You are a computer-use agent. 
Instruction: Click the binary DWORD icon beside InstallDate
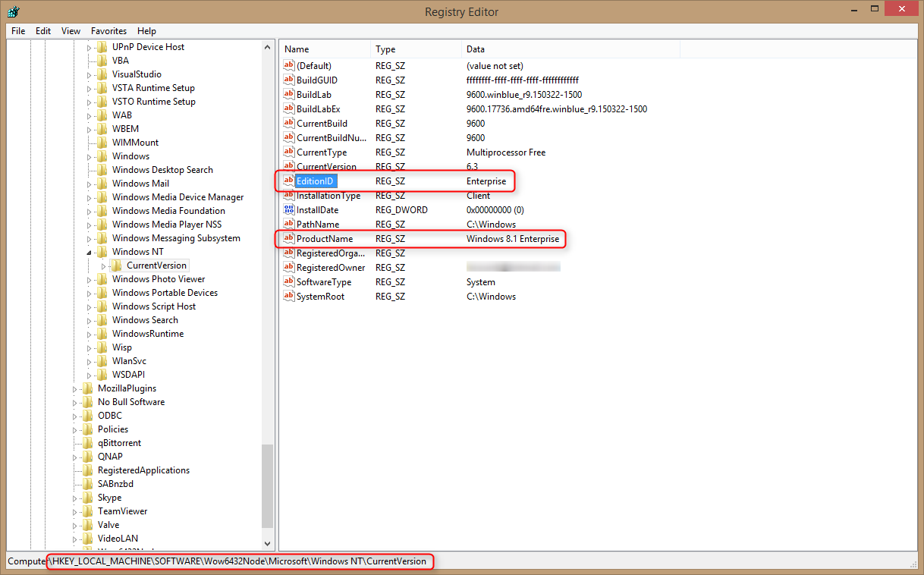[288, 209]
